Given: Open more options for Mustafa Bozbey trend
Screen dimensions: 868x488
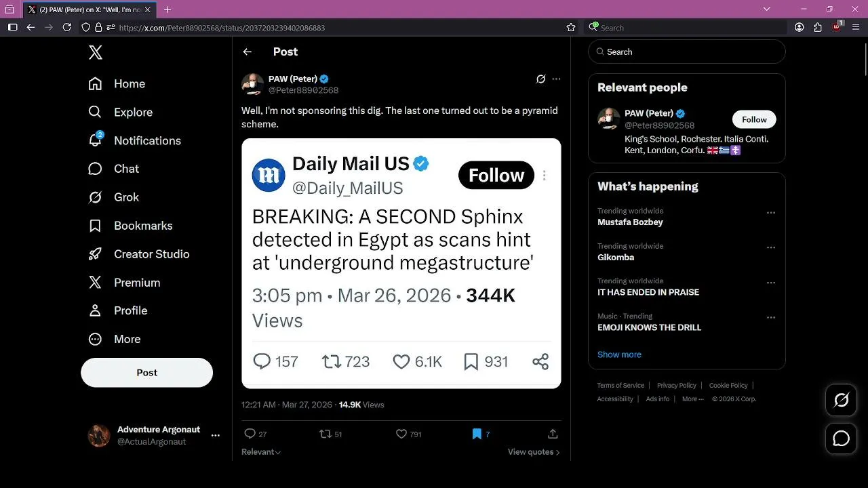Looking at the screenshot, I should 770,213.
